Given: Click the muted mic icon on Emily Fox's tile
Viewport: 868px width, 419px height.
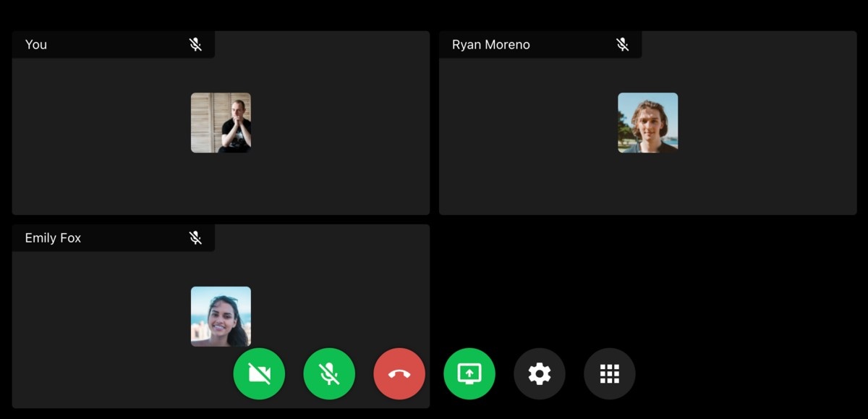Looking at the screenshot, I should [x=195, y=237].
